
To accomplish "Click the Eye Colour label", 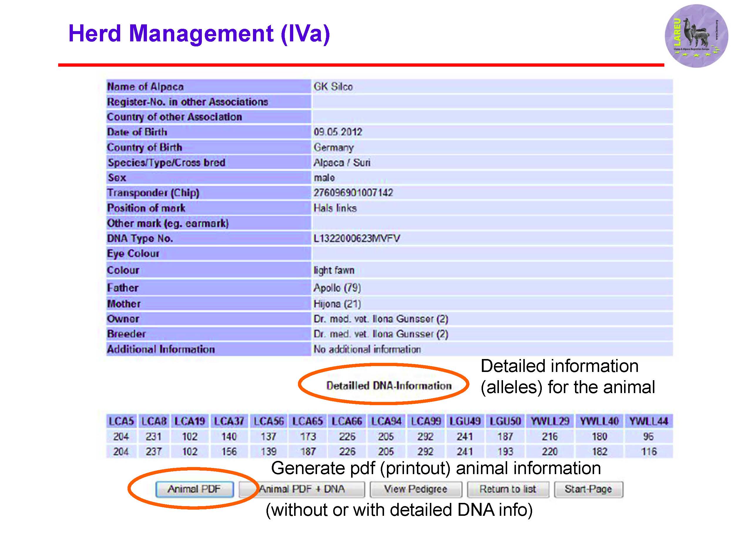I will click(x=133, y=253).
